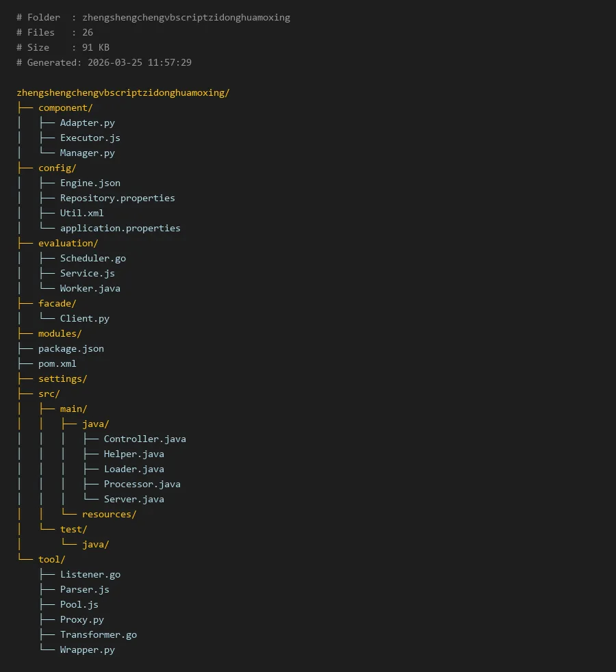Click the Executor.js file
This screenshot has height=672, width=616.
[90, 138]
